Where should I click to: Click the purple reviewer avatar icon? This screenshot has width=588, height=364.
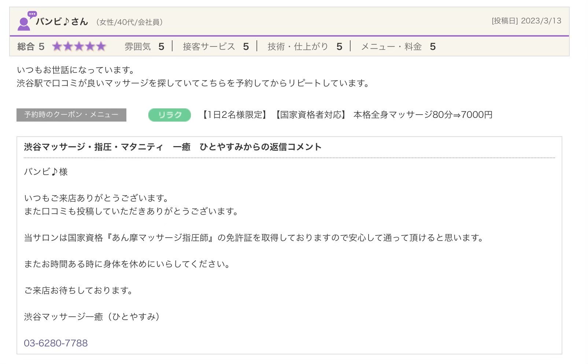[26, 21]
